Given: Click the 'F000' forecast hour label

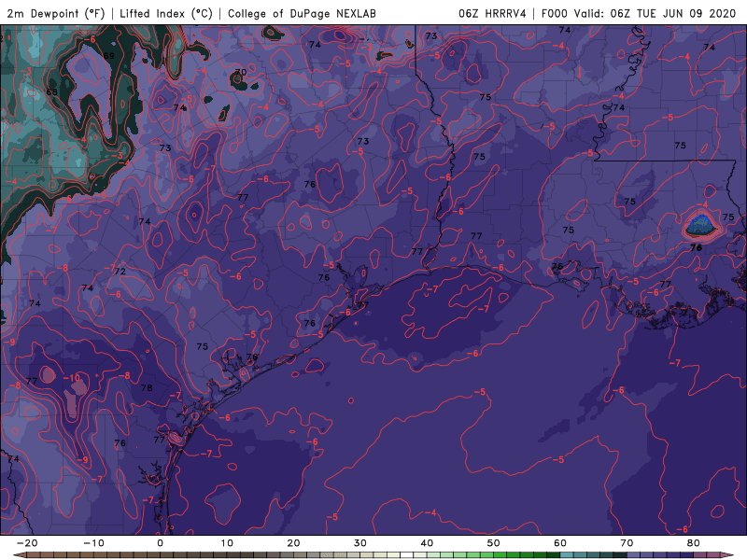Looking at the screenshot, I should click(556, 13).
